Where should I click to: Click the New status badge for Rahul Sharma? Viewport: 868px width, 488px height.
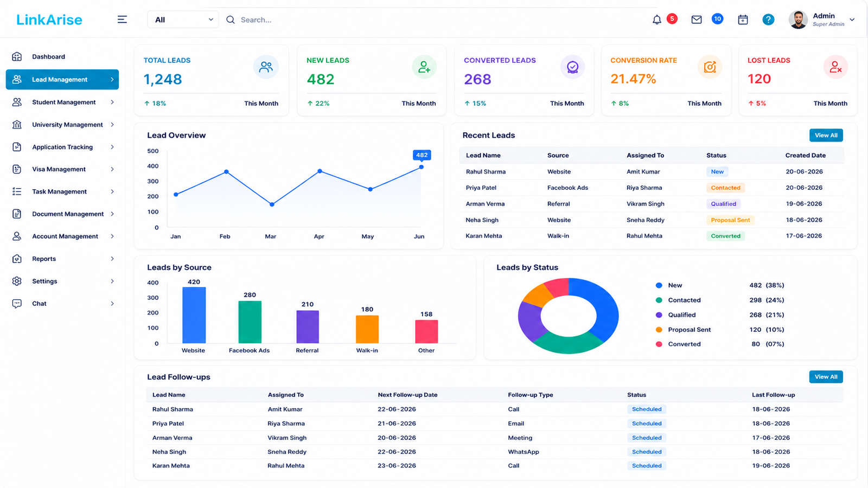pyautogui.click(x=717, y=171)
